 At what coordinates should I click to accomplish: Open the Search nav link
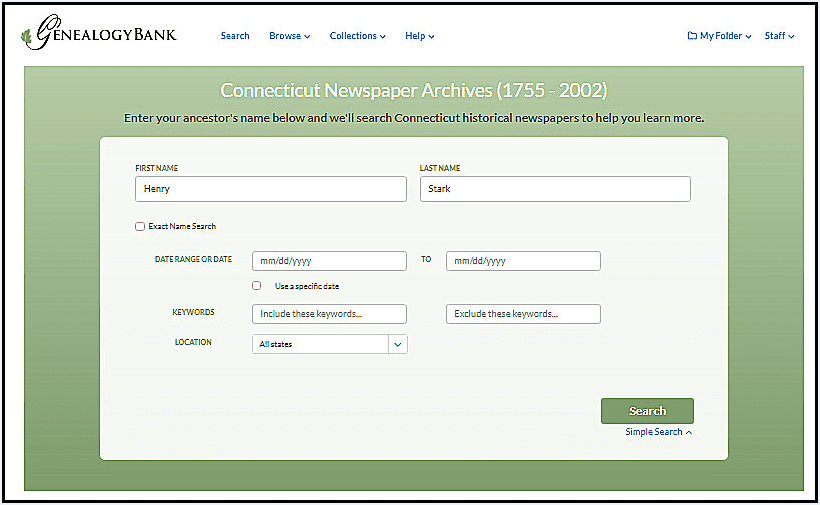coord(235,36)
